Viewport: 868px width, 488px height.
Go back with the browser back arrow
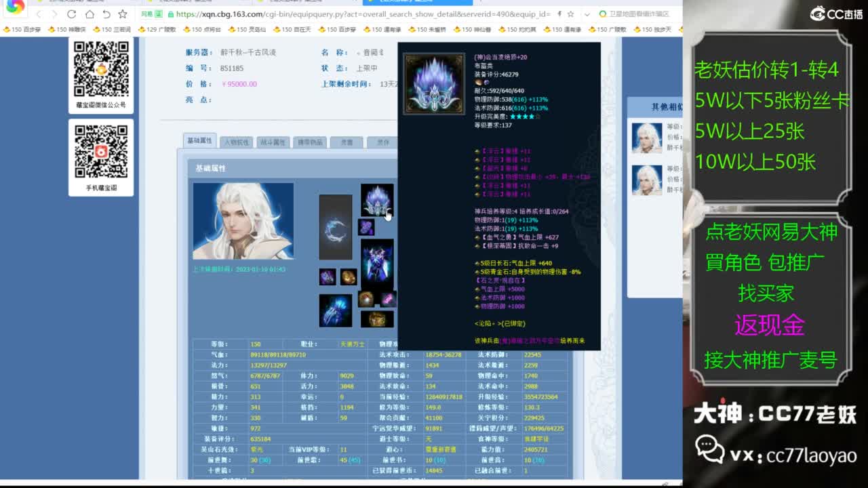coord(39,14)
